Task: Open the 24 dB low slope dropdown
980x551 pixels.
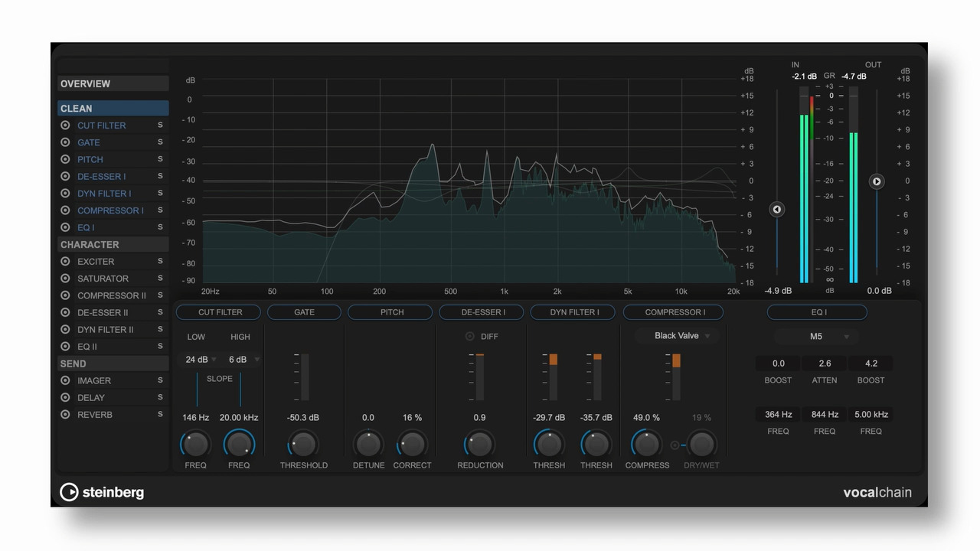Action: click(x=201, y=360)
